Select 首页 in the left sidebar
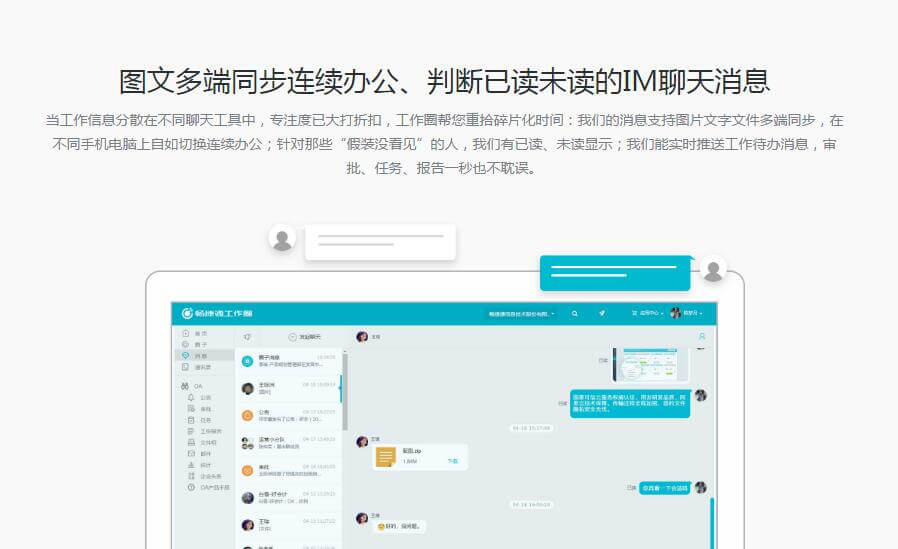 coord(195,333)
